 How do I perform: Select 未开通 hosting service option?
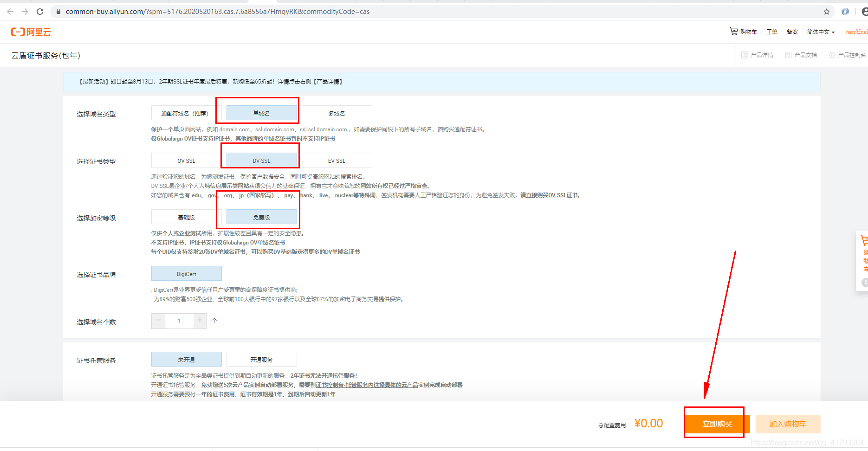[186, 360]
